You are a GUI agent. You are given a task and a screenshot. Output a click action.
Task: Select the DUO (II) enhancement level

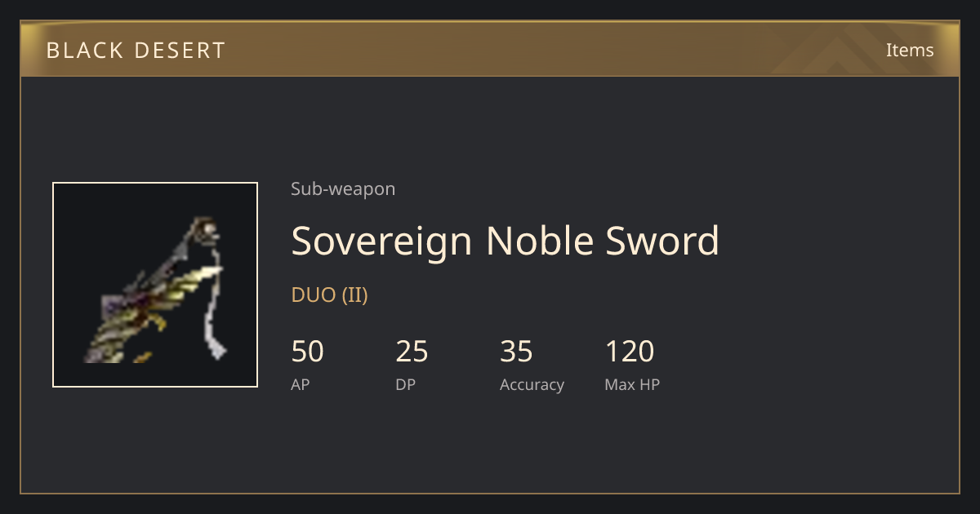pyautogui.click(x=330, y=295)
